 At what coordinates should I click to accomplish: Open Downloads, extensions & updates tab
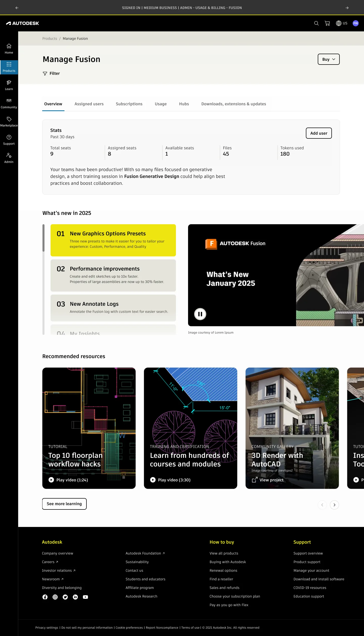[x=234, y=104]
